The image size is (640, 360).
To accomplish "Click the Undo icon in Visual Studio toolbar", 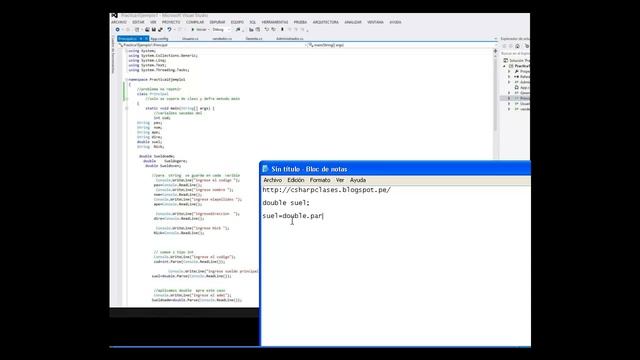I will coord(169,30).
